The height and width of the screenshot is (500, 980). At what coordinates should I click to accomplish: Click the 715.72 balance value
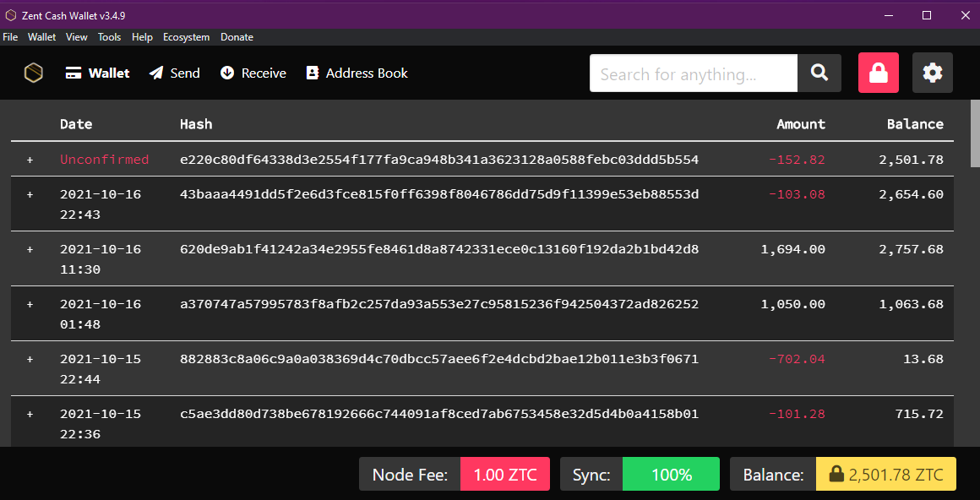coord(919,414)
